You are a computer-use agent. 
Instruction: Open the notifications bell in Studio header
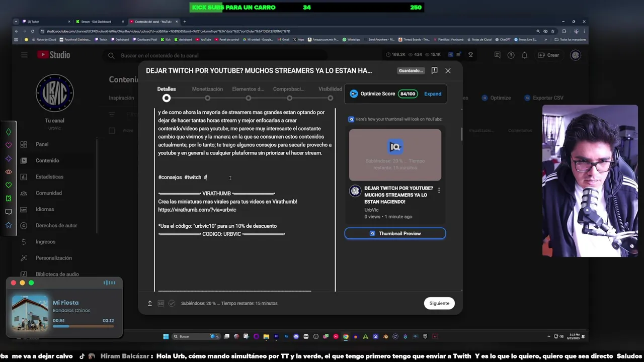524,55
